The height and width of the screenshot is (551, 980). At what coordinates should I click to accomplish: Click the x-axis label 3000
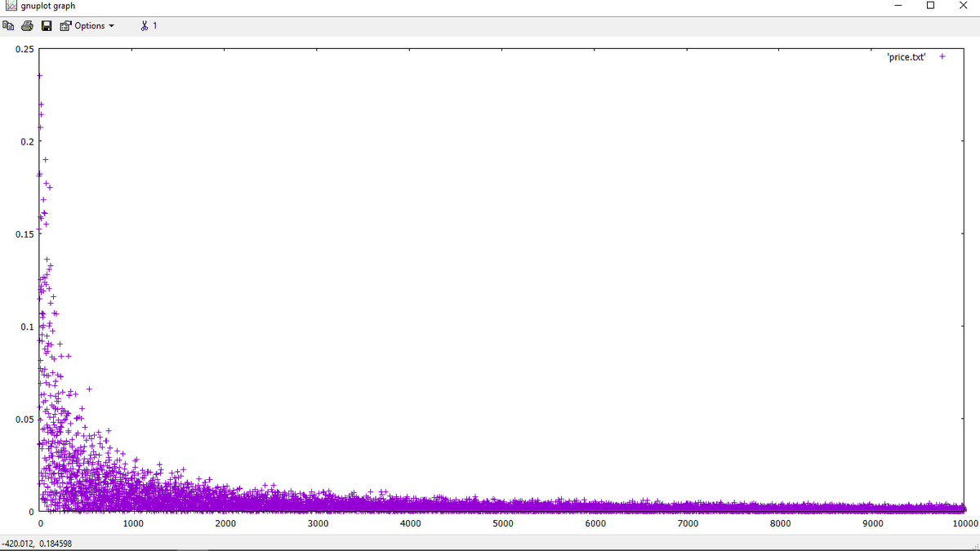pyautogui.click(x=318, y=523)
